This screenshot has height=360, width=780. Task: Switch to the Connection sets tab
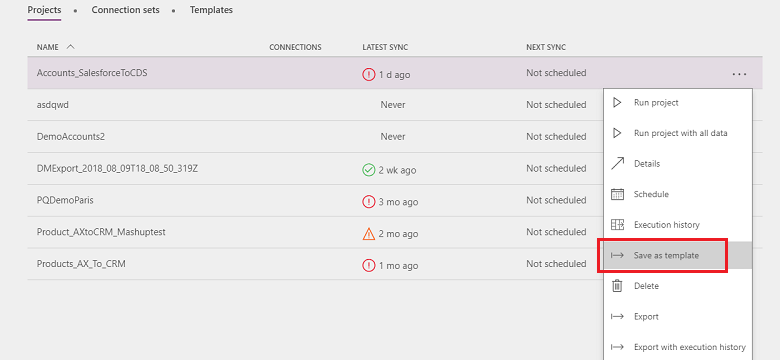pyautogui.click(x=125, y=10)
